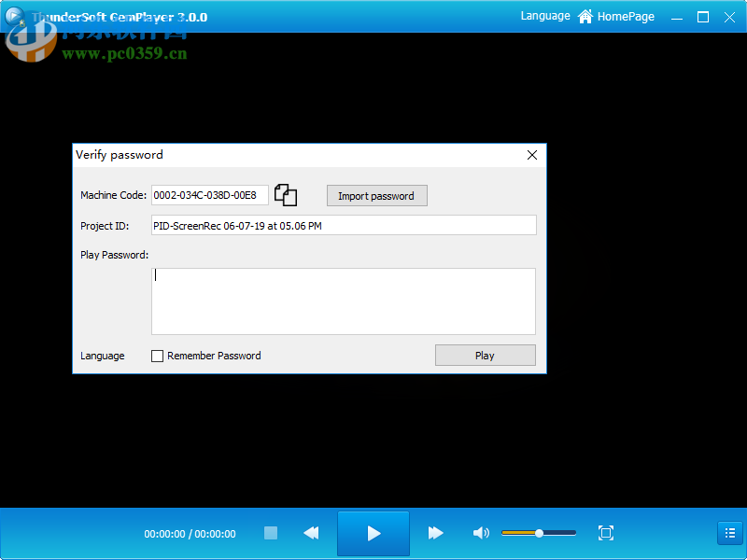Adjust the volume slider
The width and height of the screenshot is (747, 560).
539,533
